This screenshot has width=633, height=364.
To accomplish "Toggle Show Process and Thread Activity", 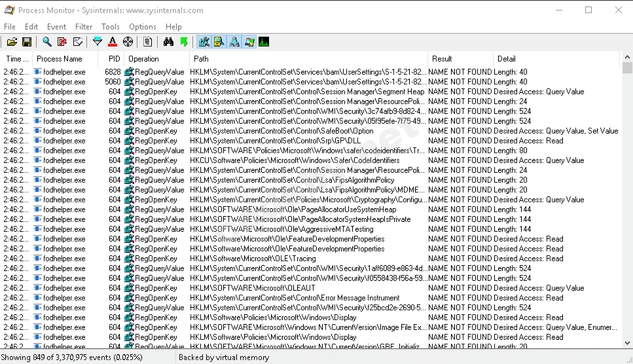I will (x=249, y=42).
